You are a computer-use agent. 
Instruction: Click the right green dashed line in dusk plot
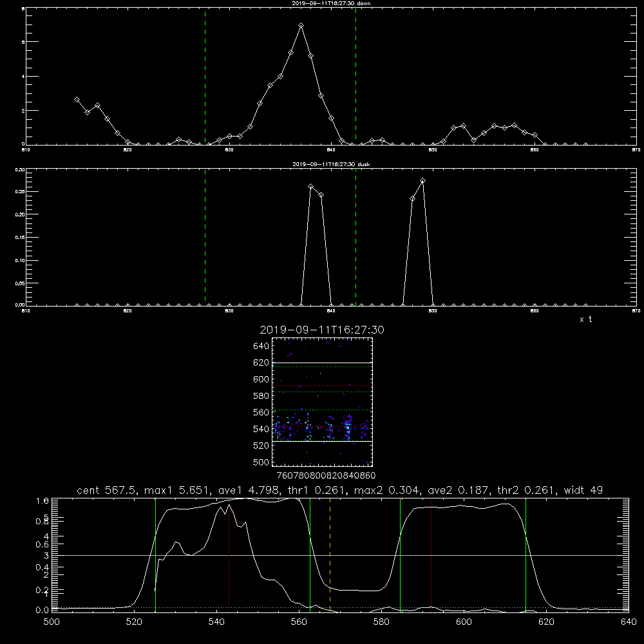[355, 238]
